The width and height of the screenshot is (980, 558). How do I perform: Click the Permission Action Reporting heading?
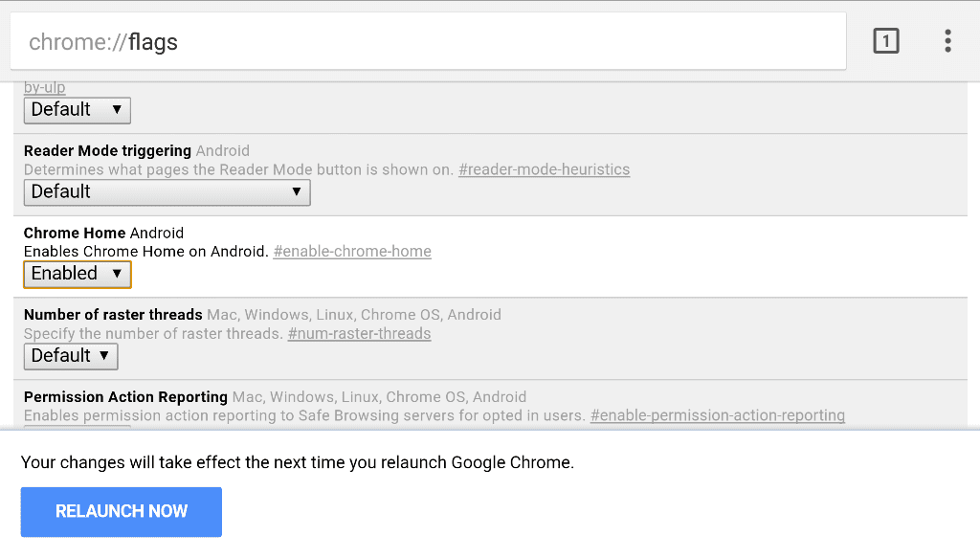(x=124, y=396)
